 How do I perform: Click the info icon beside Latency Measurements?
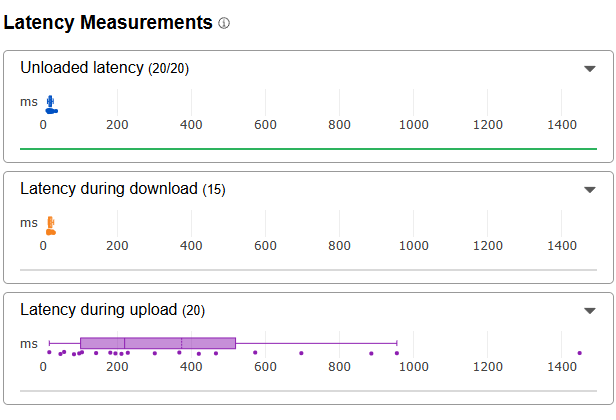[x=224, y=23]
